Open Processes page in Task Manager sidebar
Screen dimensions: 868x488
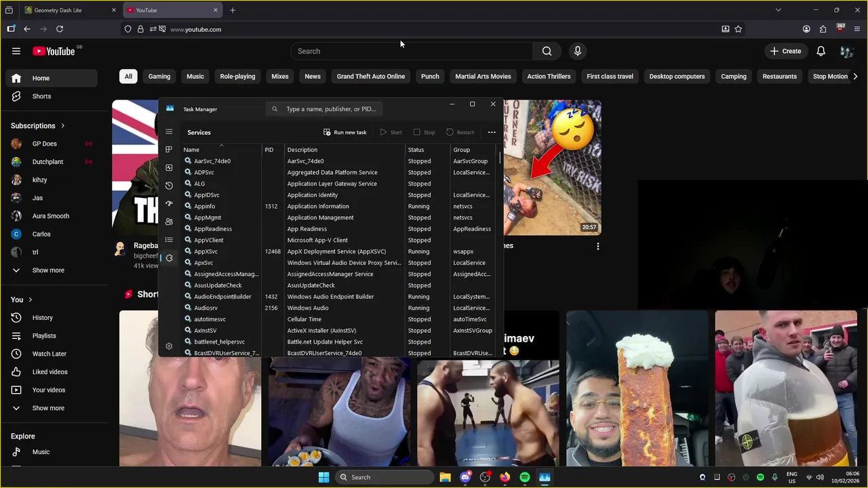169,149
